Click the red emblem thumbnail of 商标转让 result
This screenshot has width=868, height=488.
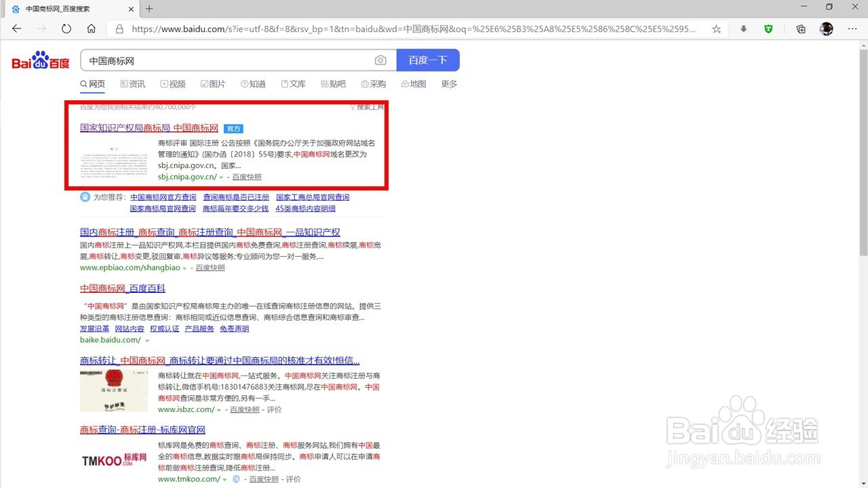114,391
